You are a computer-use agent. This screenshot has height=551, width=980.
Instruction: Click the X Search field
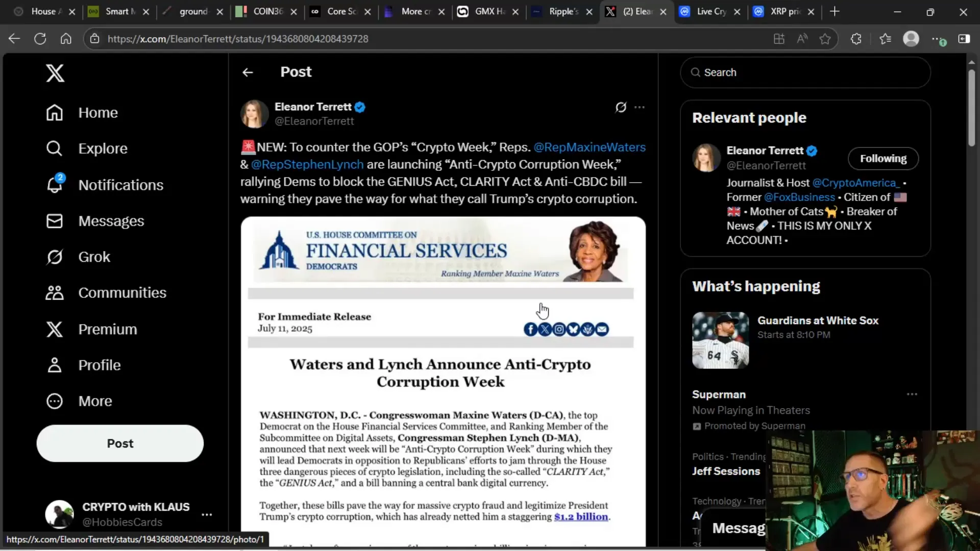805,72
